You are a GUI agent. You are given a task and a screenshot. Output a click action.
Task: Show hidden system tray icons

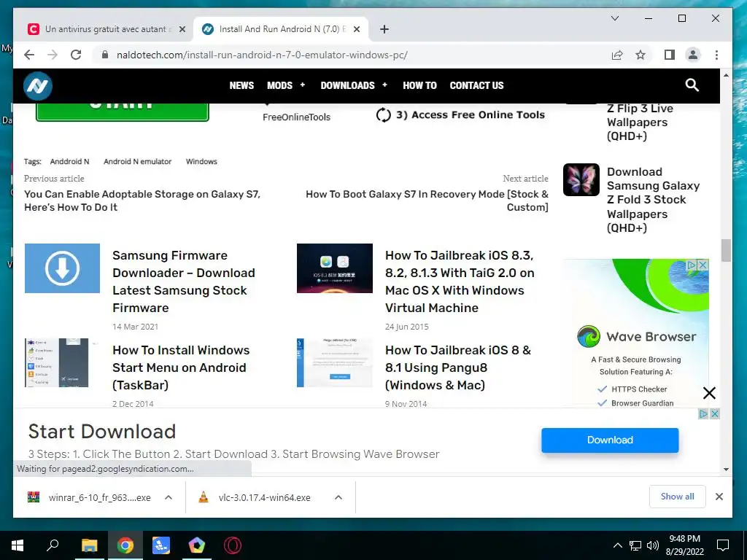[x=617, y=545]
